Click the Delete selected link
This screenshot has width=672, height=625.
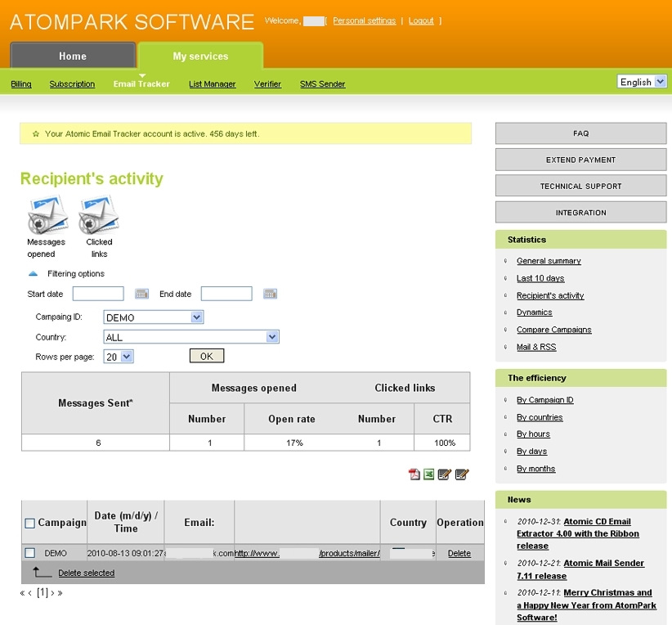(x=86, y=573)
